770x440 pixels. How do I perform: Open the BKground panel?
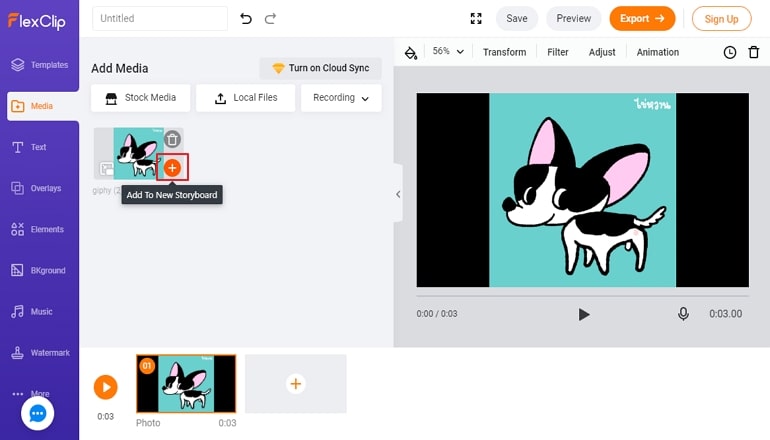(39, 271)
